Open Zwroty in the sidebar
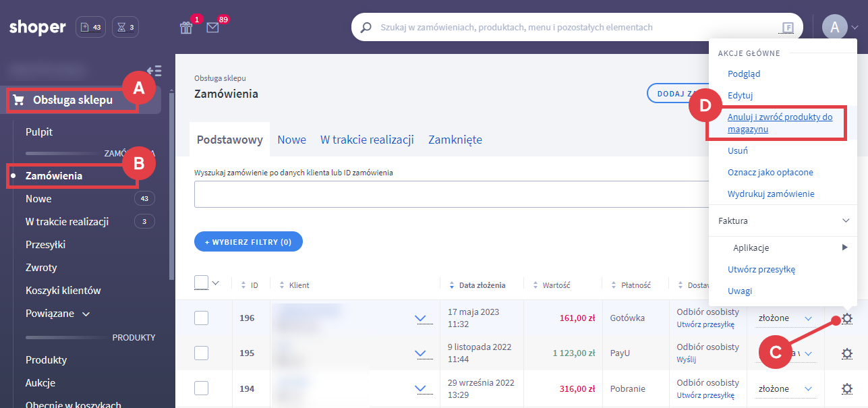The image size is (868, 408). coord(41,267)
